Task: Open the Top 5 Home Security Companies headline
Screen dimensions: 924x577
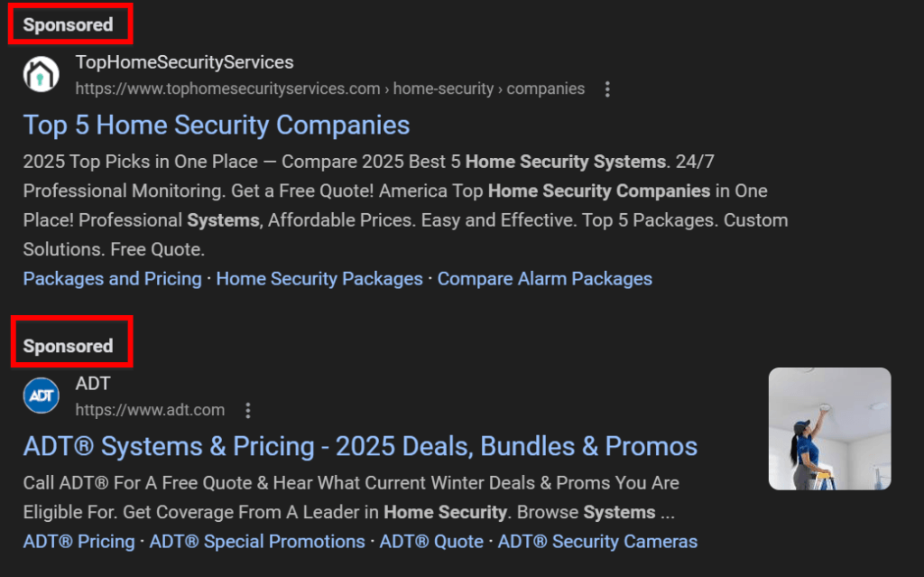Action: (x=217, y=125)
